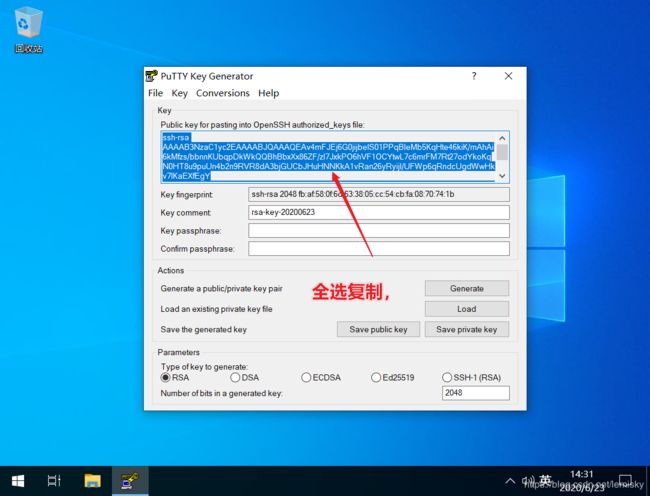Click the Key passphrase field
Viewport: 650px width, 496px height.
(379, 231)
